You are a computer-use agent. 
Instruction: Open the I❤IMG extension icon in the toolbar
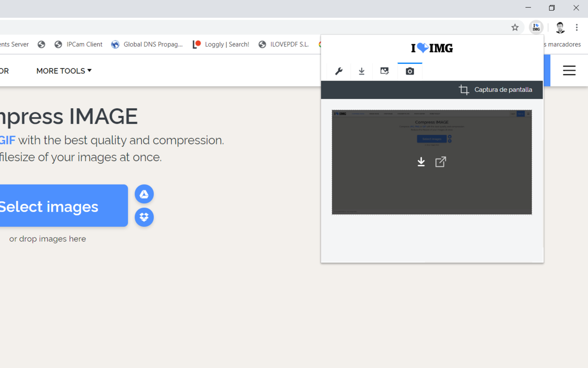pos(536,28)
